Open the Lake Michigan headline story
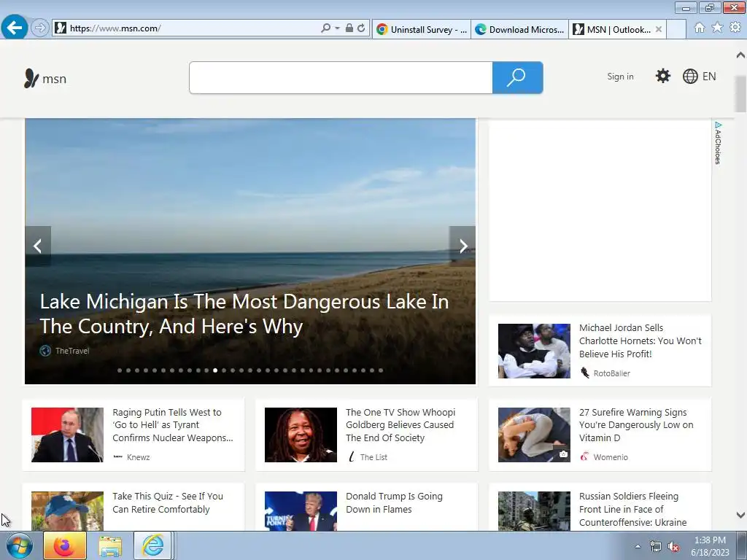This screenshot has height=560, width=747. pos(244,314)
